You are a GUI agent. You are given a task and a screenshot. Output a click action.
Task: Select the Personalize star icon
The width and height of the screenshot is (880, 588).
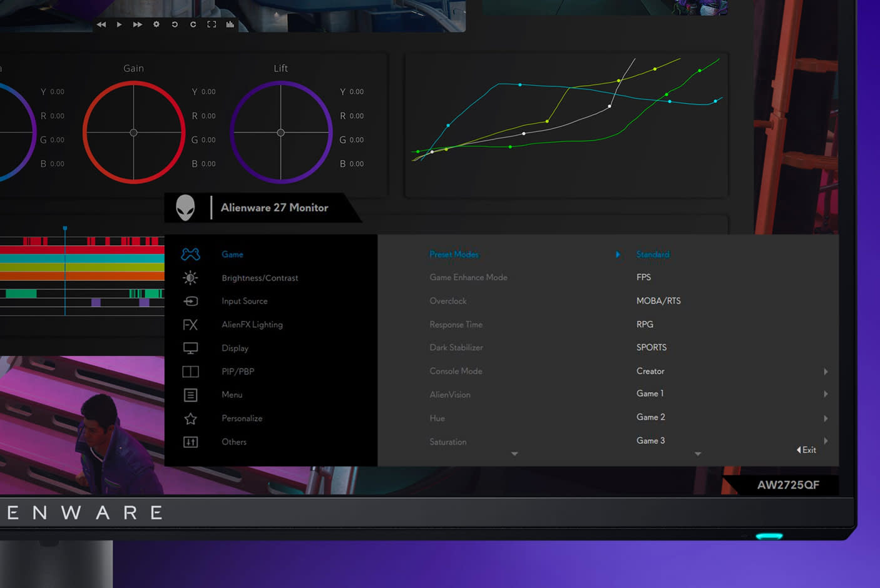click(x=190, y=418)
